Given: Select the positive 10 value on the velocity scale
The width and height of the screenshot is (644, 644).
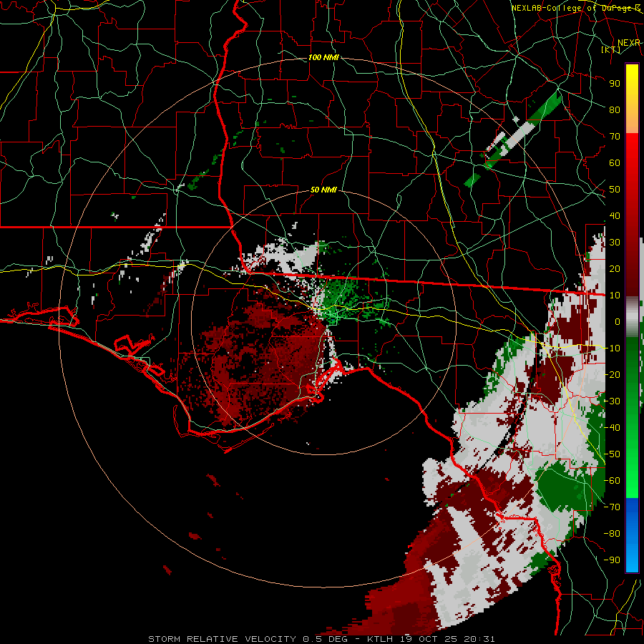Looking at the screenshot, I should coord(615,296).
